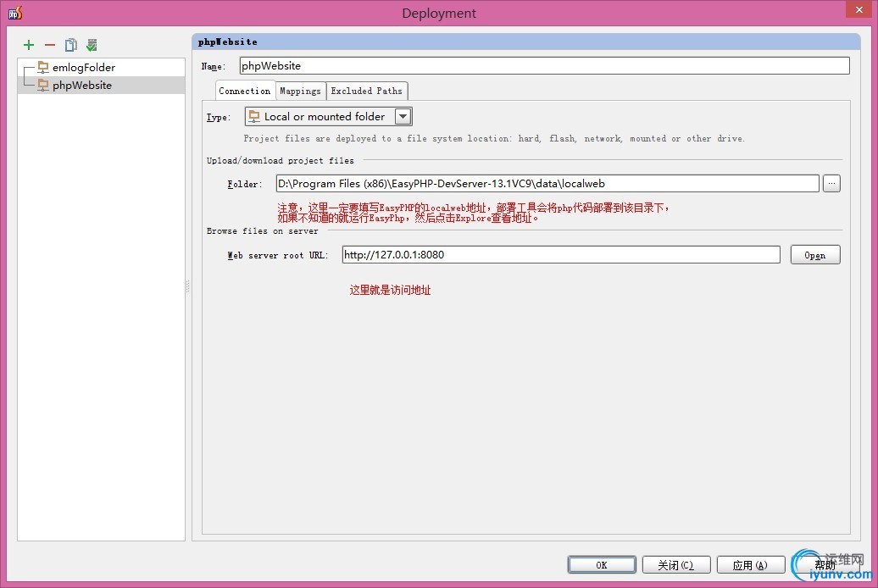Browse for folder with the ellipsis button
The width and height of the screenshot is (878, 588).
pos(831,184)
